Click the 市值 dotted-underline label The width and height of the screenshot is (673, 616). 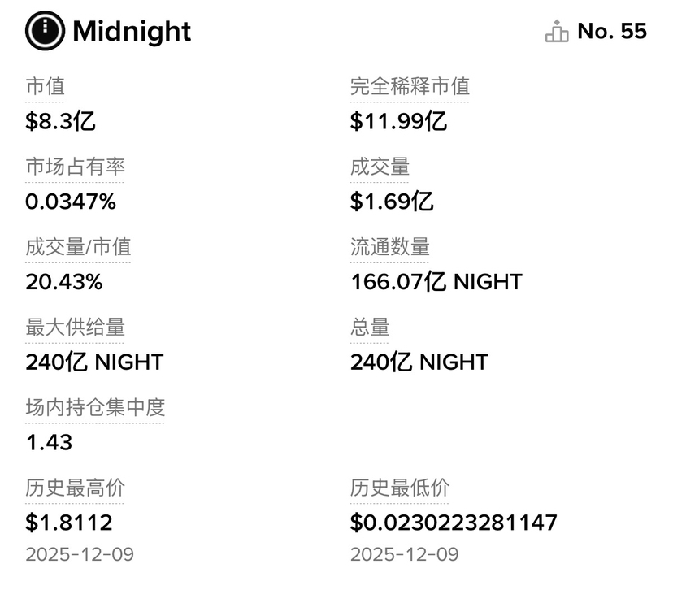click(45, 86)
